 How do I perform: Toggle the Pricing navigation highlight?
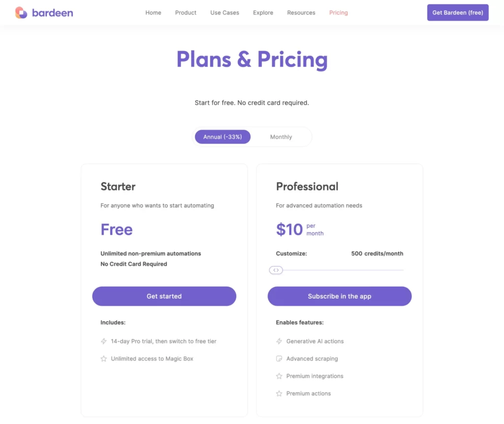click(x=338, y=12)
